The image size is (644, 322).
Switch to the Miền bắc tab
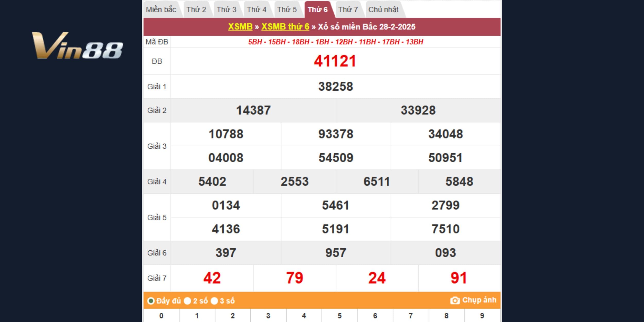tap(161, 10)
